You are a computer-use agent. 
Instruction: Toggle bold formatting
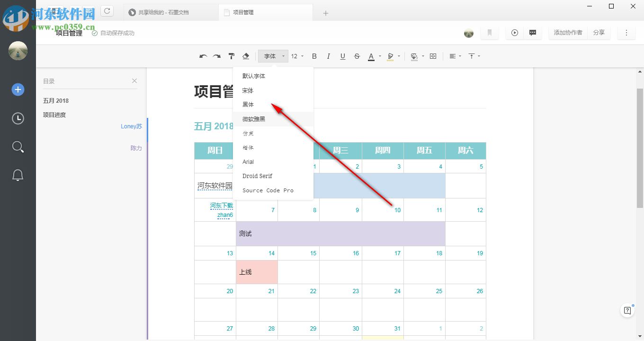tap(314, 56)
